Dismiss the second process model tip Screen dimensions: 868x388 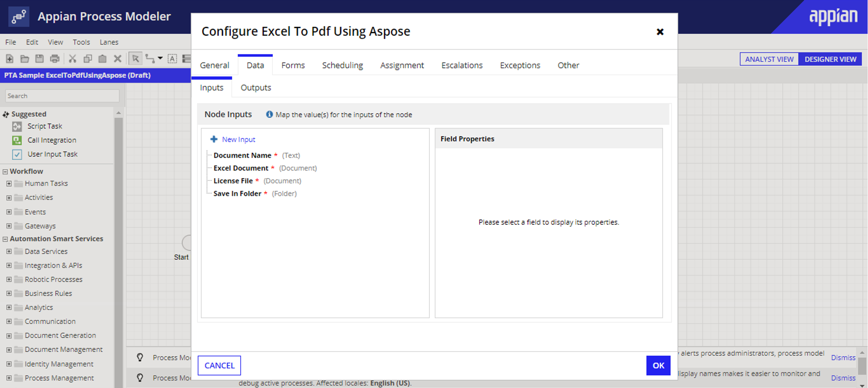[x=843, y=378]
